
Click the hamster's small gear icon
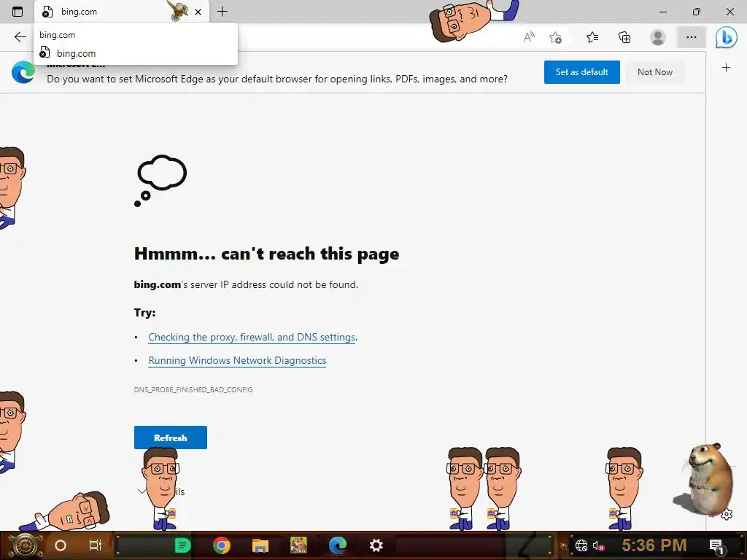point(727,515)
